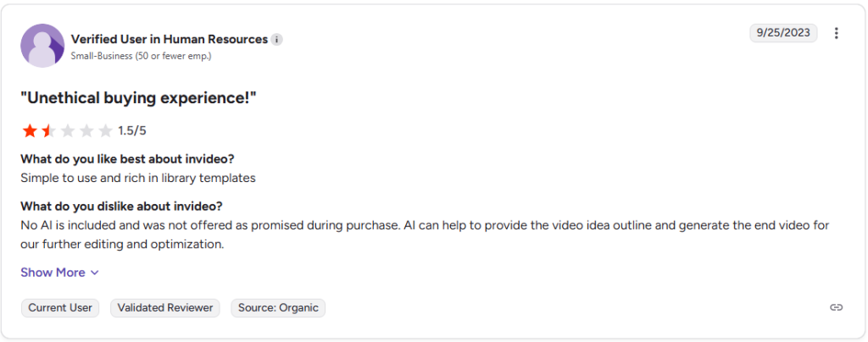Click the info icon beside Human Resources
The image size is (868, 342).
coord(277,40)
